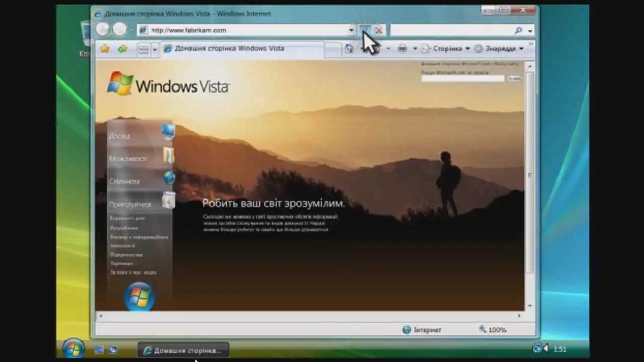
Task: Select the globe icon beside Спільнота
Action: point(169,177)
